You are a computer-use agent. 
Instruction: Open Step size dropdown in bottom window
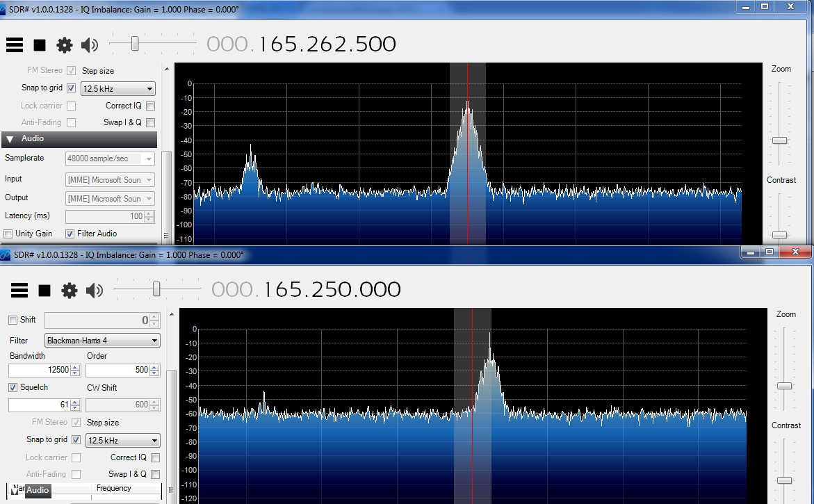tap(123, 440)
